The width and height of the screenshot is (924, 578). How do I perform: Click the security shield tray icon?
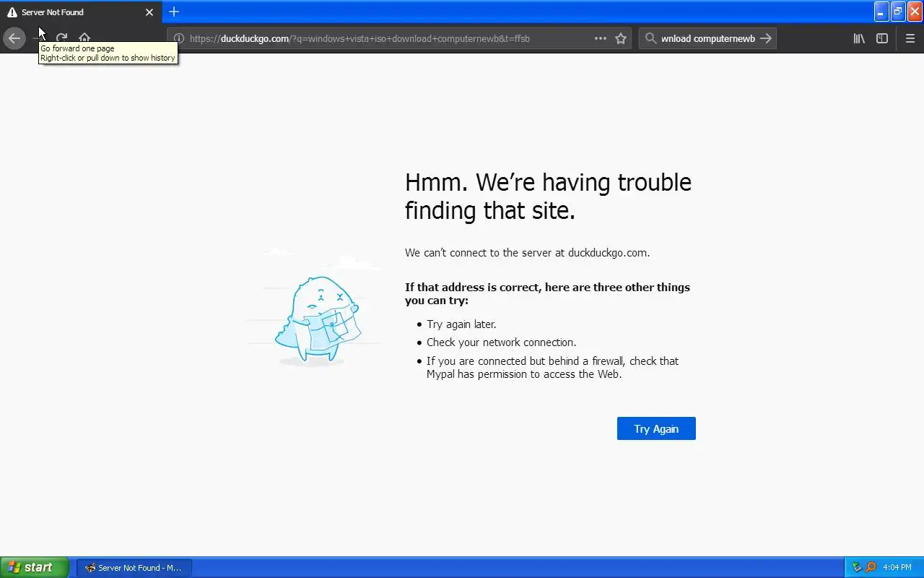point(857,567)
